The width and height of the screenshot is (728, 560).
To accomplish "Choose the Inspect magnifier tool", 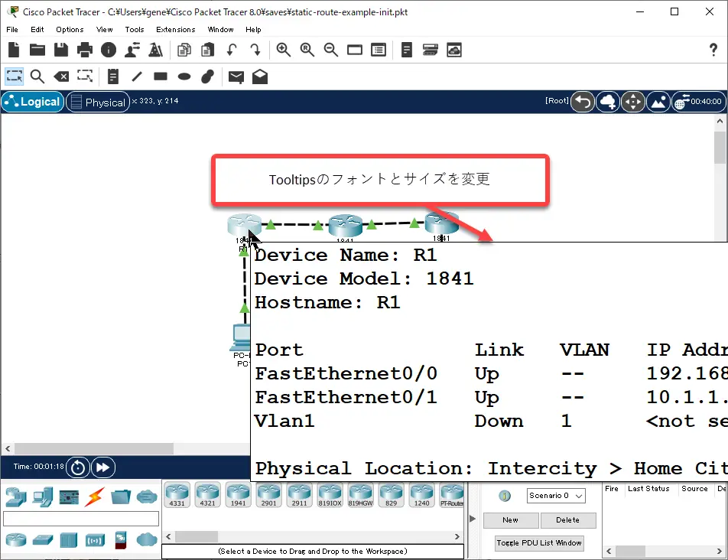I will pyautogui.click(x=37, y=77).
